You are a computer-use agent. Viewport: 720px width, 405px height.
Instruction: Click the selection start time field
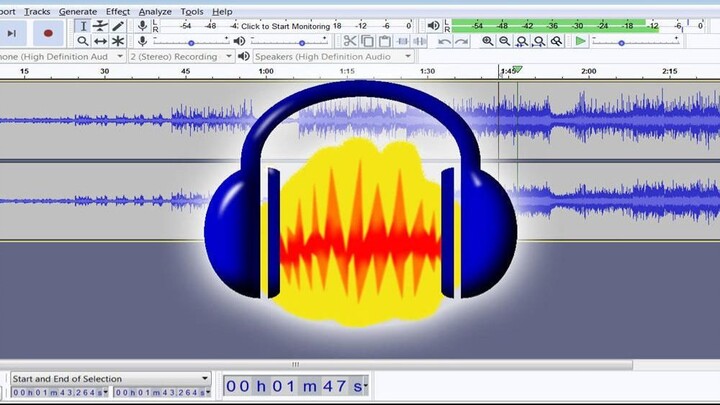click(57, 392)
